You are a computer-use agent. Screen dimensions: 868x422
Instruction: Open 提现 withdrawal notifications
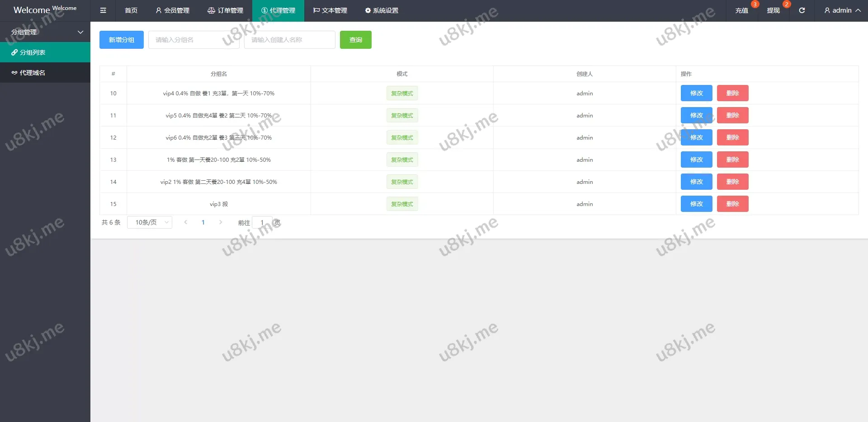coord(773,10)
